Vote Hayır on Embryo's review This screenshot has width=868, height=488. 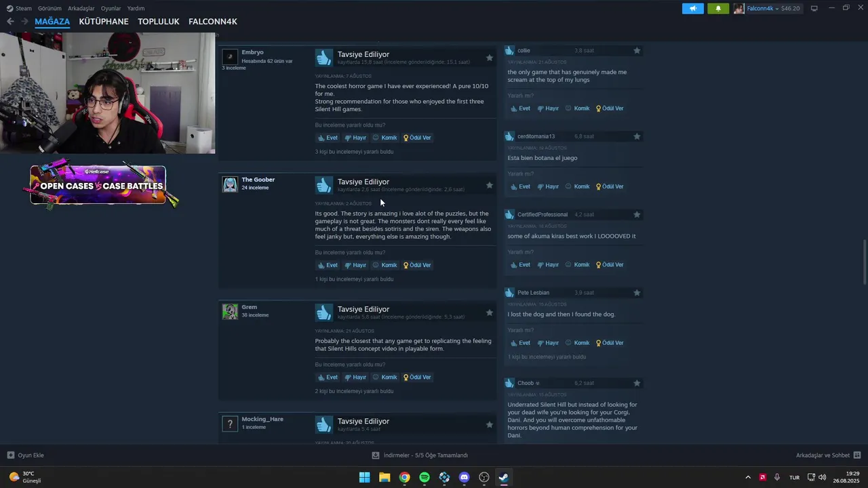[x=355, y=138]
